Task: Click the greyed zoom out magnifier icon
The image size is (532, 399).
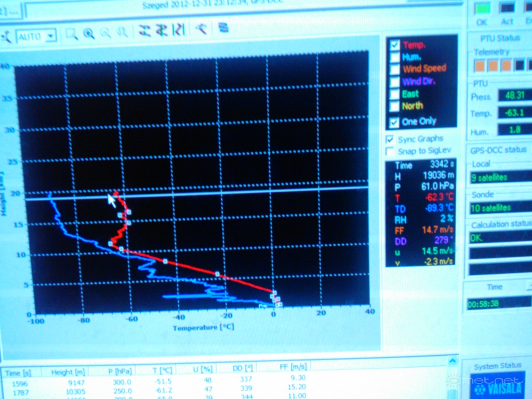Action: tap(105, 33)
